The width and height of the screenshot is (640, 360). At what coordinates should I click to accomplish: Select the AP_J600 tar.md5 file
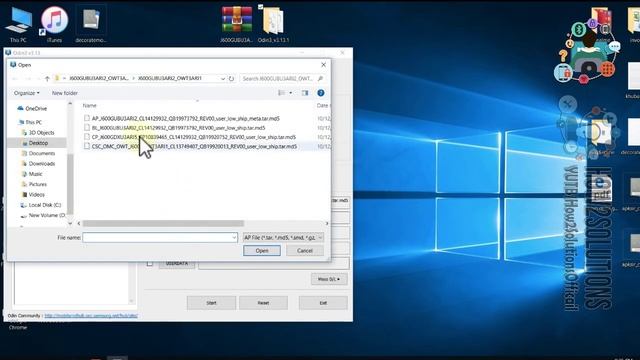tap(186, 118)
